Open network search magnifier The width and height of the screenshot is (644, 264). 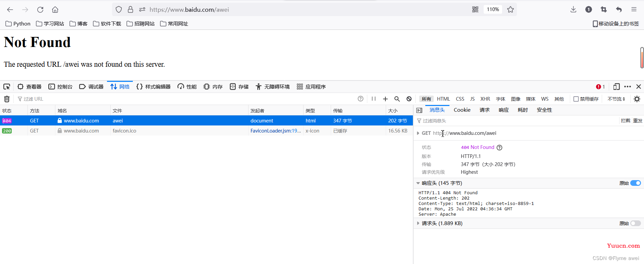coord(397,99)
